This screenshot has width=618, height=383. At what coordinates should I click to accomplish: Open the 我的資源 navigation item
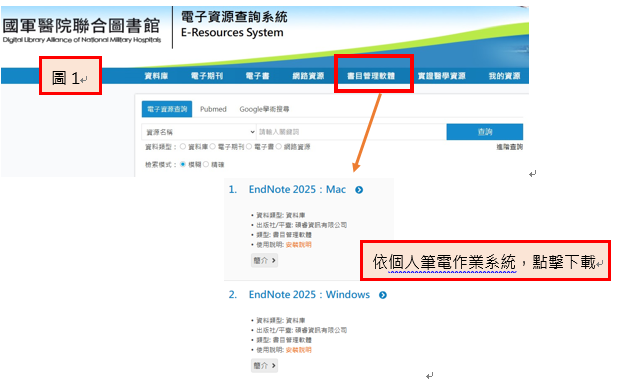coord(504,76)
